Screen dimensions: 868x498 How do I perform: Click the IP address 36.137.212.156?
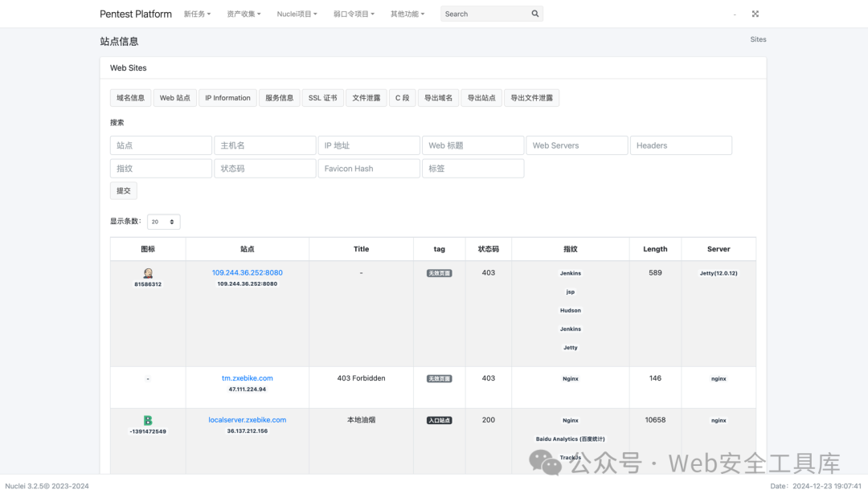pos(248,431)
